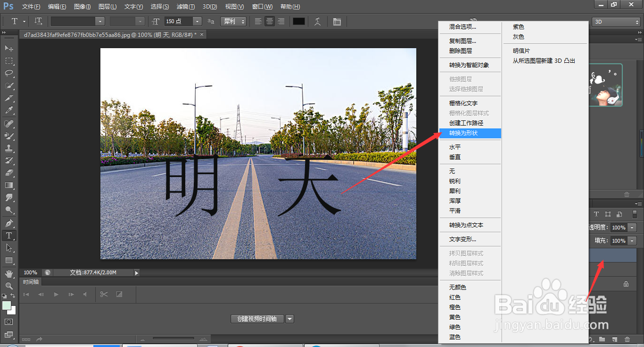
Task: Open the font size dropdown
Action: pyautogui.click(x=198, y=21)
